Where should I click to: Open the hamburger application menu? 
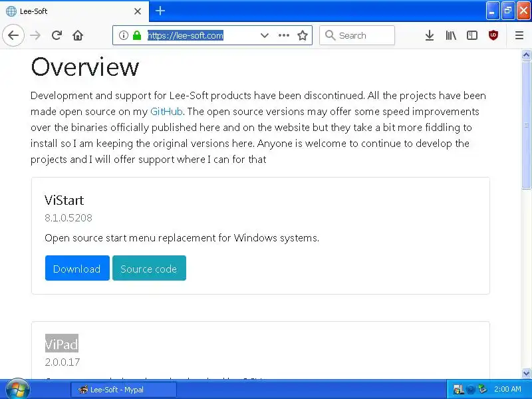click(519, 35)
